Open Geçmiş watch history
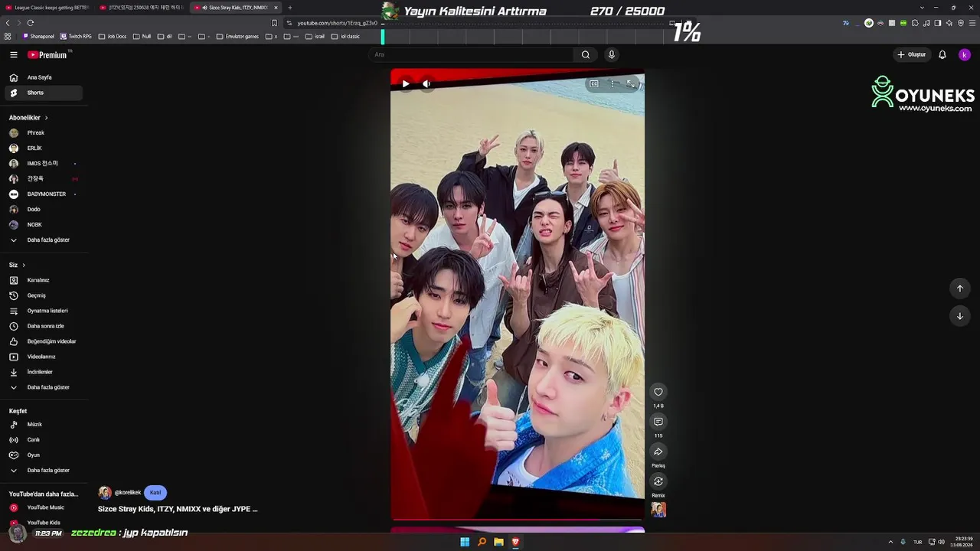Screen dimensions: 980x551 pyautogui.click(x=43, y=295)
